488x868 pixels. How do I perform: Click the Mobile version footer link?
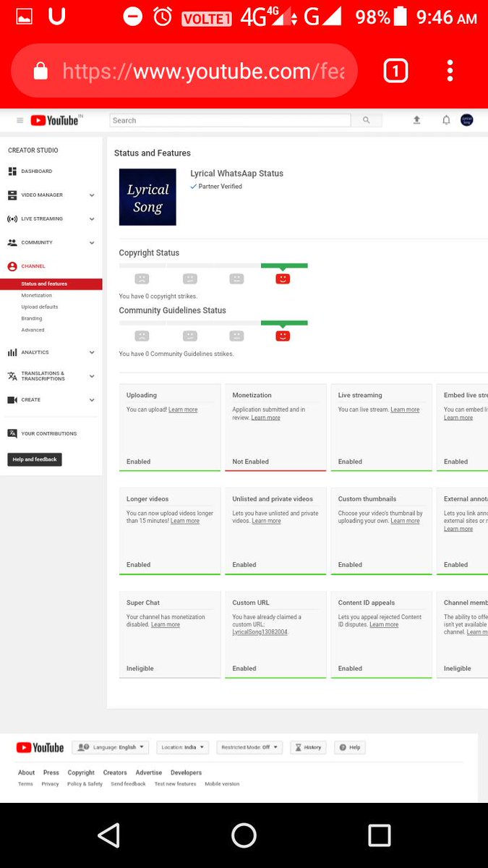pos(222,784)
